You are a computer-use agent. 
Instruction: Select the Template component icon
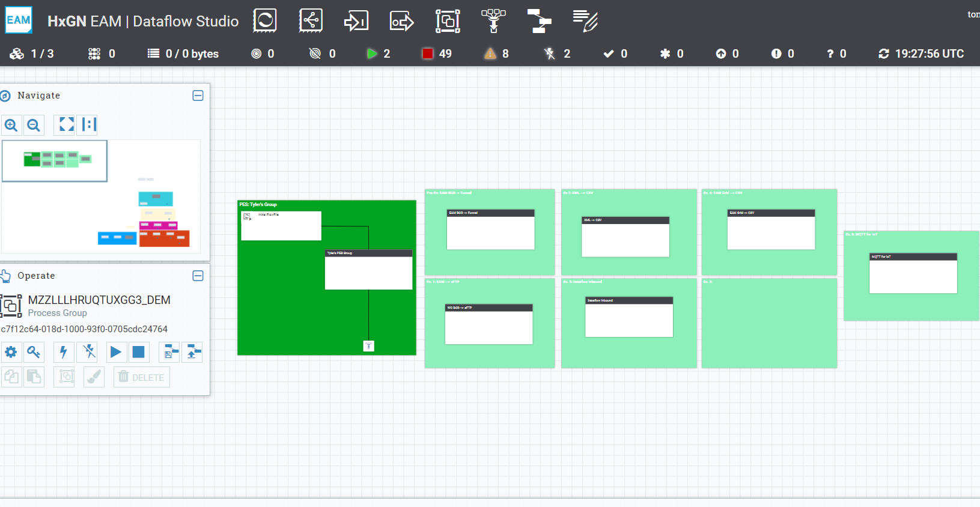click(539, 21)
